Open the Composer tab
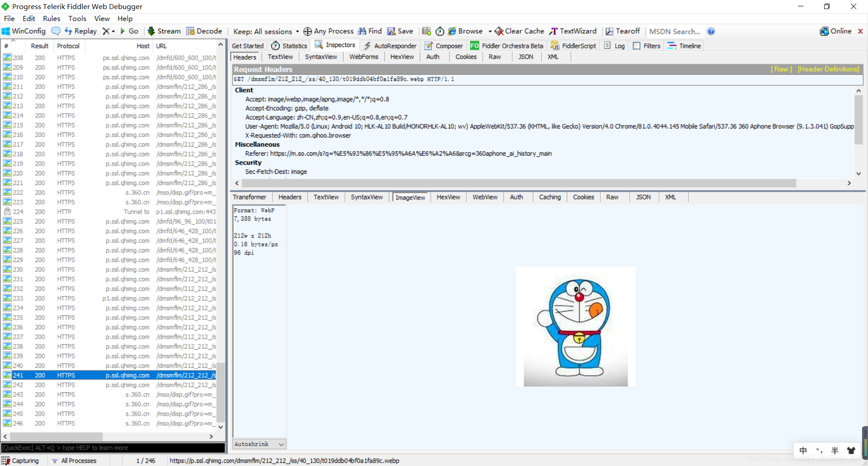Viewport: 868px width, 466px height. tap(443, 46)
